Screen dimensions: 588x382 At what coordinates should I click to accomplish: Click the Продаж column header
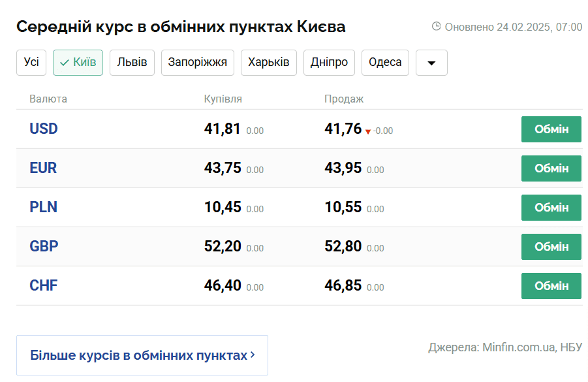tap(344, 99)
